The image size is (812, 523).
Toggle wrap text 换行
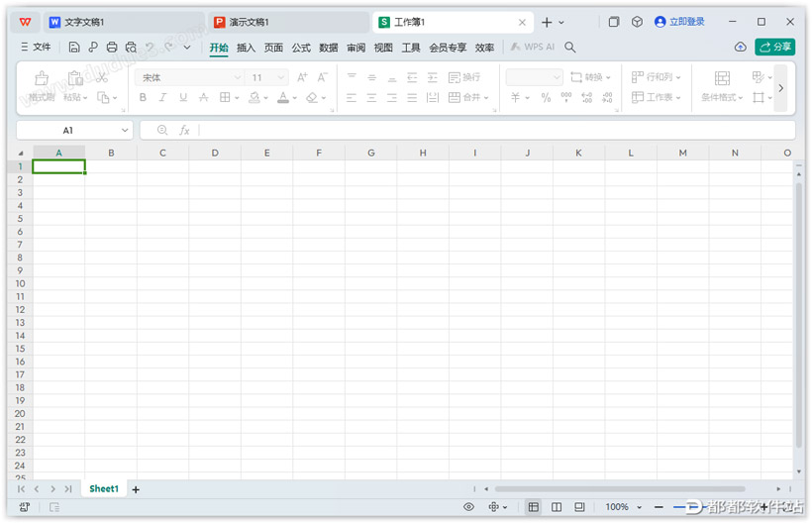(x=464, y=77)
